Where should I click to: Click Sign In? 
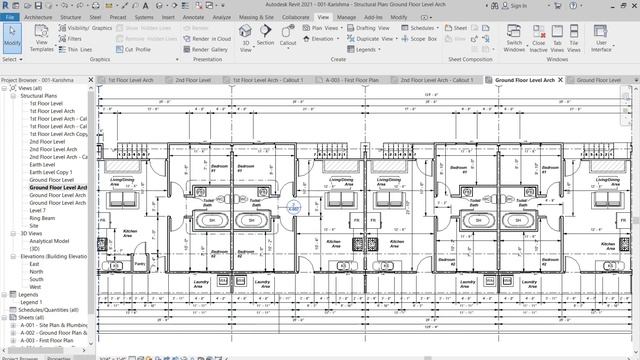514,6
